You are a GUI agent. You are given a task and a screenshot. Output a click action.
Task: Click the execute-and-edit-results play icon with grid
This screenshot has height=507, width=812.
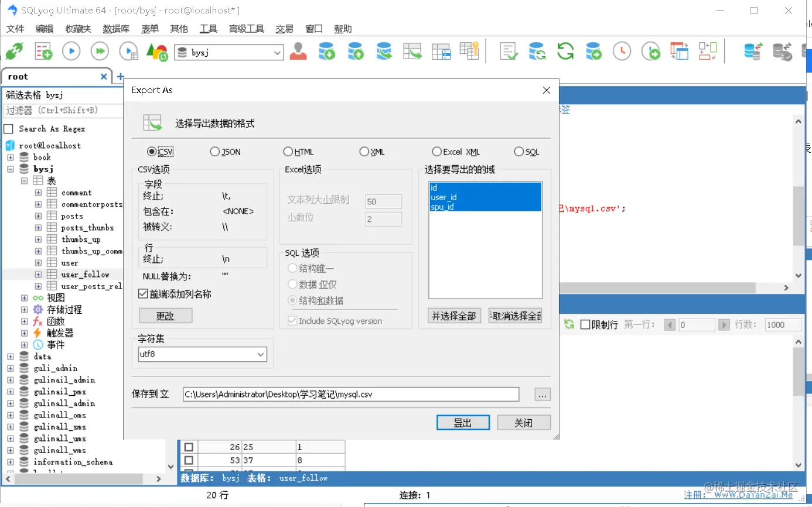pyautogui.click(x=129, y=52)
